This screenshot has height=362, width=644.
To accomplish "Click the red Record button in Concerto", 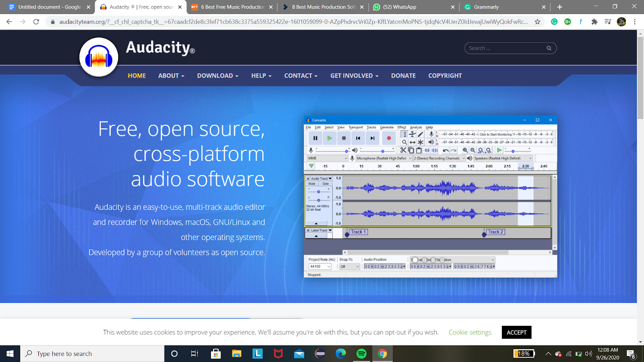I will [389, 138].
